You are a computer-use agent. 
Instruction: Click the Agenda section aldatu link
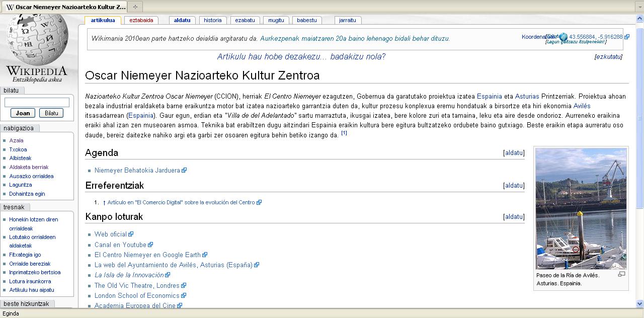click(x=514, y=153)
